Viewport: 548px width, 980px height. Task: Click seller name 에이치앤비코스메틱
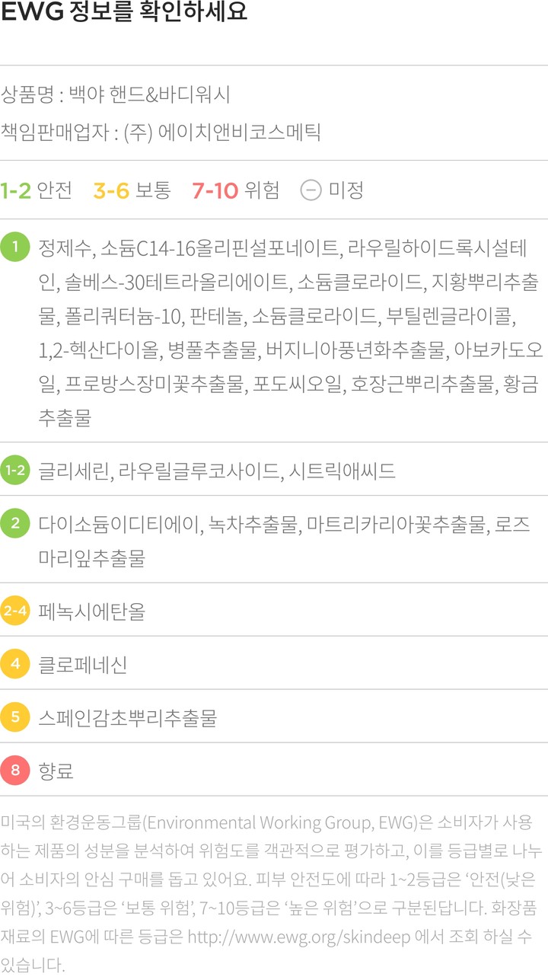coord(239,132)
